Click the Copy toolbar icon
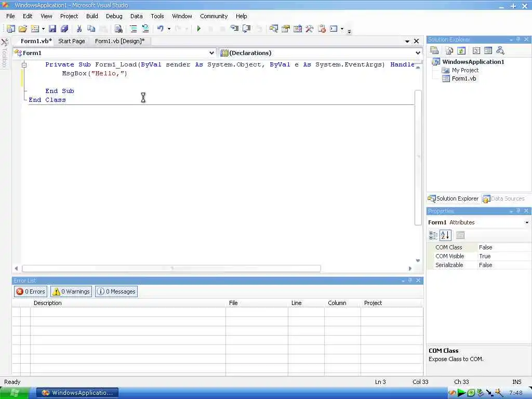 (x=91, y=29)
